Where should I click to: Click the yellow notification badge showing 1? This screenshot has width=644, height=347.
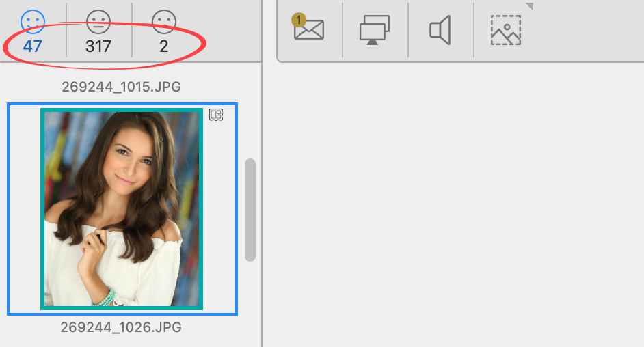[x=299, y=20]
